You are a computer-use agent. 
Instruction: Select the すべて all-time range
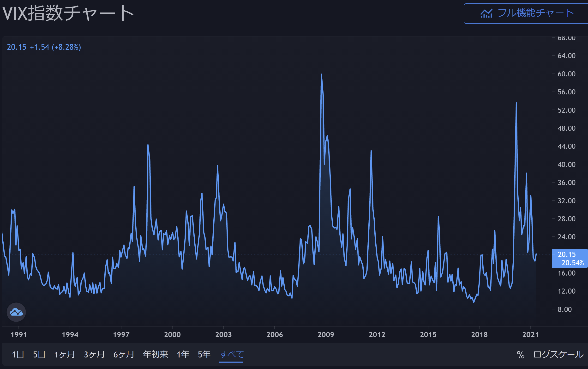coord(231,354)
